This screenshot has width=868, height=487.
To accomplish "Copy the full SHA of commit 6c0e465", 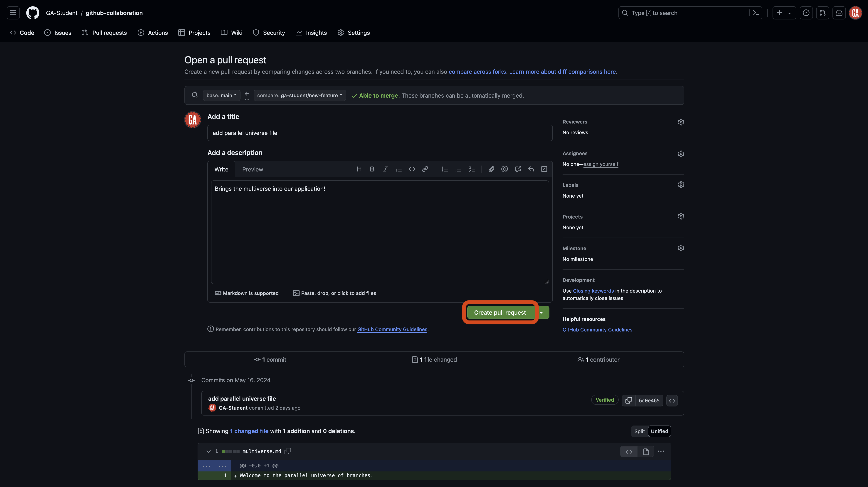I will tap(628, 400).
